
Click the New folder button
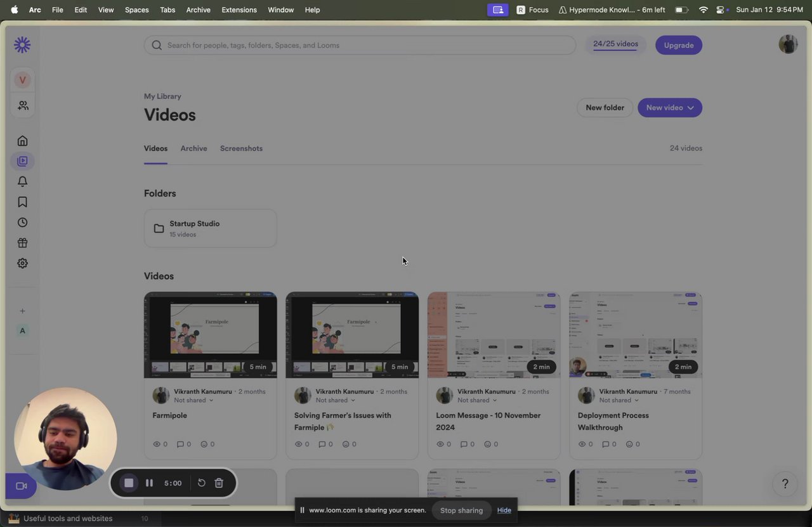(605, 108)
